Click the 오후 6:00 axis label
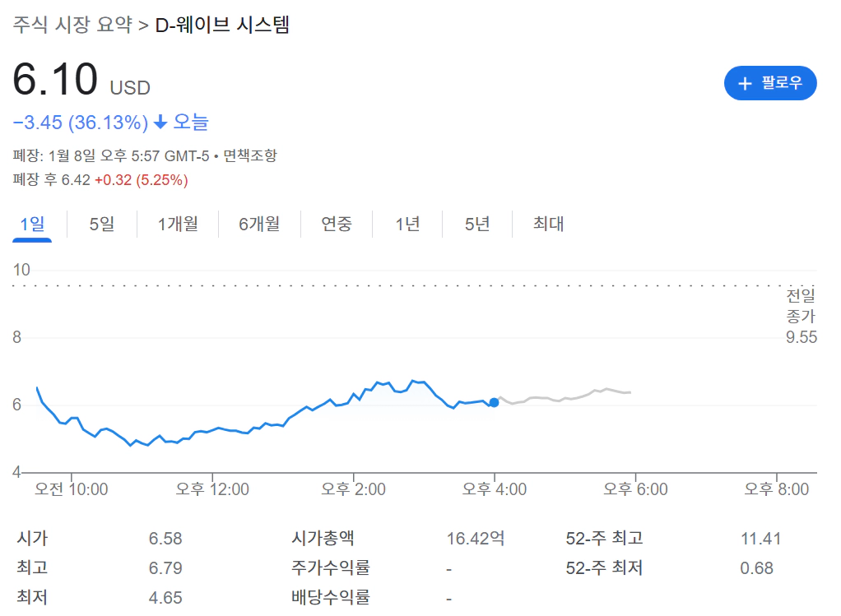Viewport: 841px width, 616px height. [x=635, y=489]
